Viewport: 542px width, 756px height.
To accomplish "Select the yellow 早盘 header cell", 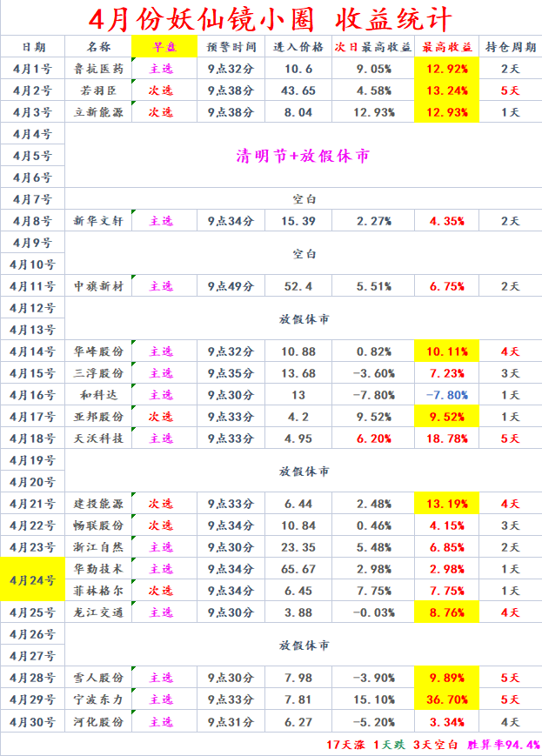I will [x=164, y=47].
